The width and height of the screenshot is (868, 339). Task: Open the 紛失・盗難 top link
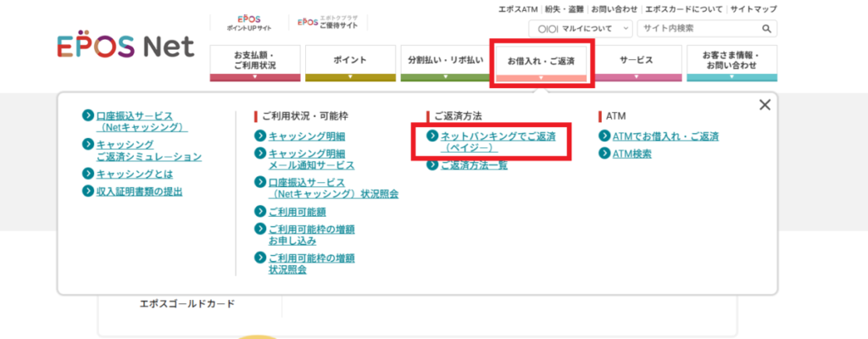pyautogui.click(x=564, y=8)
